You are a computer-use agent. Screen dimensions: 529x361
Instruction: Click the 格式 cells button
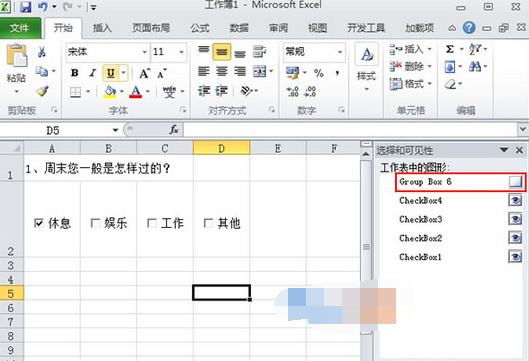tap(411, 84)
